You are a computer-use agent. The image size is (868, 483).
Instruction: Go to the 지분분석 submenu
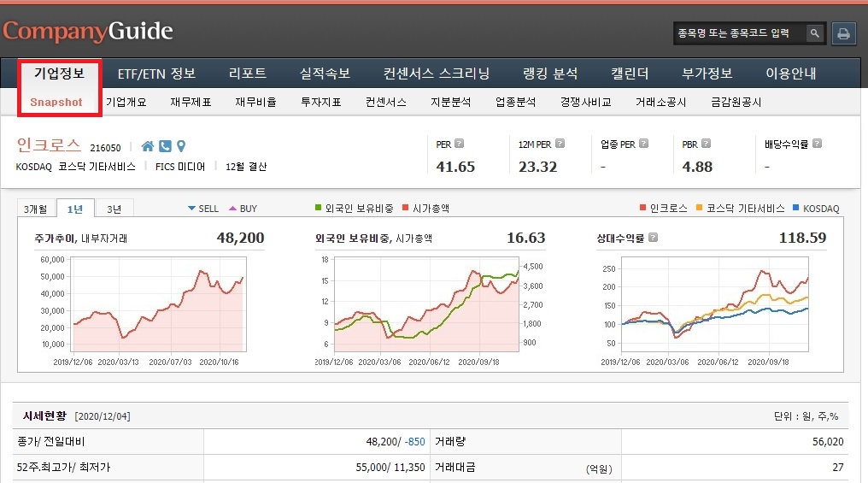[x=451, y=102]
